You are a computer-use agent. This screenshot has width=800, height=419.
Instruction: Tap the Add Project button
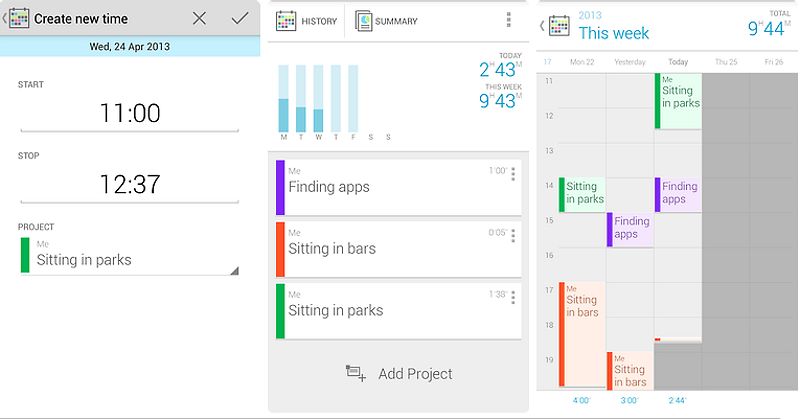click(398, 374)
